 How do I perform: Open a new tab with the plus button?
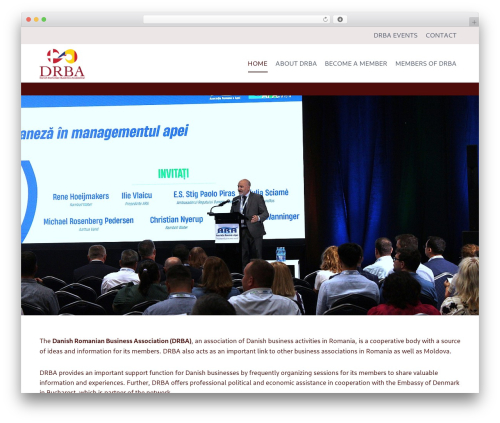(x=474, y=22)
